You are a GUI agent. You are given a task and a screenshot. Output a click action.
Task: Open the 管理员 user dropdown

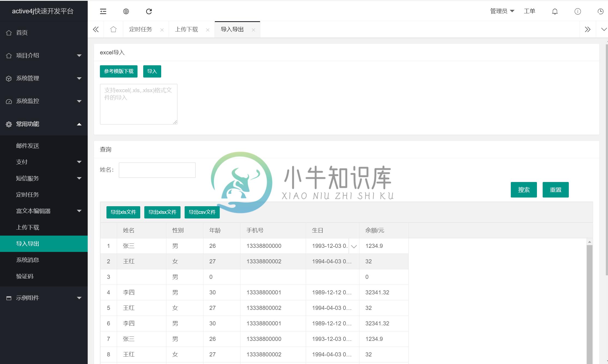click(502, 11)
